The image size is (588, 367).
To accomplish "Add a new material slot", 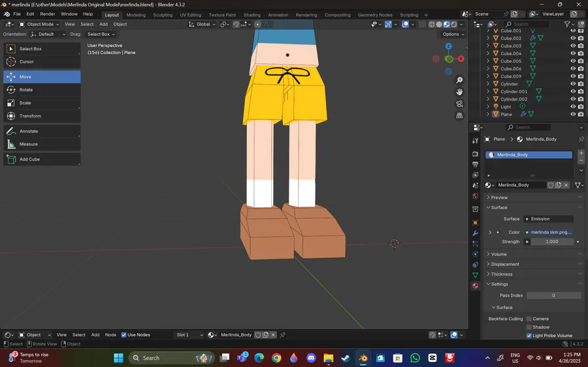I will coord(581,153).
